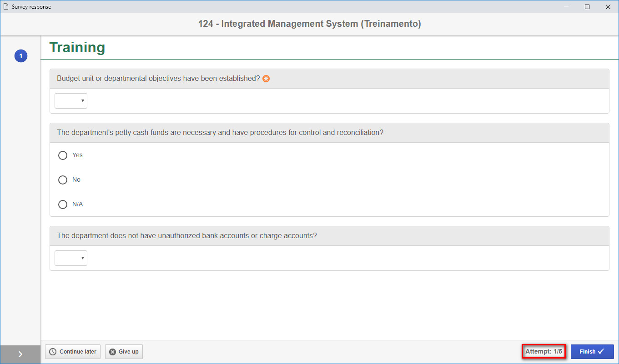
Task: Click the required field asterisk icon
Action: pyautogui.click(x=266, y=79)
